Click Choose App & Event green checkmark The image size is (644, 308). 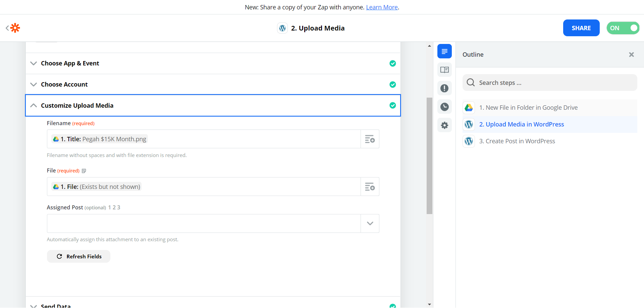tap(392, 63)
